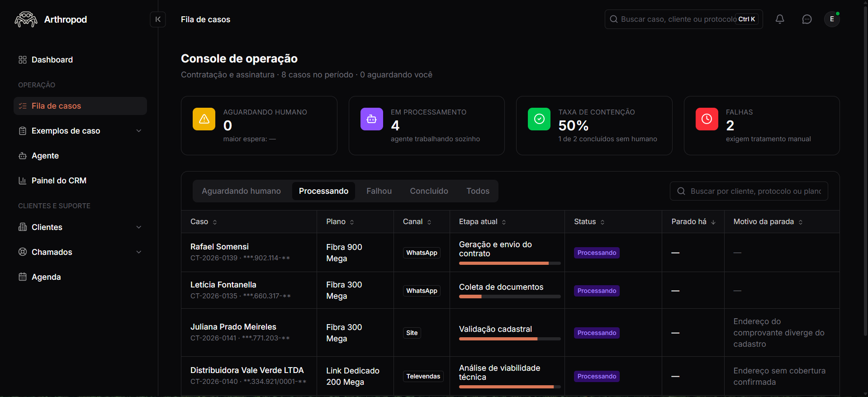Open the notifications bell
This screenshot has height=397, width=868.
[780, 19]
